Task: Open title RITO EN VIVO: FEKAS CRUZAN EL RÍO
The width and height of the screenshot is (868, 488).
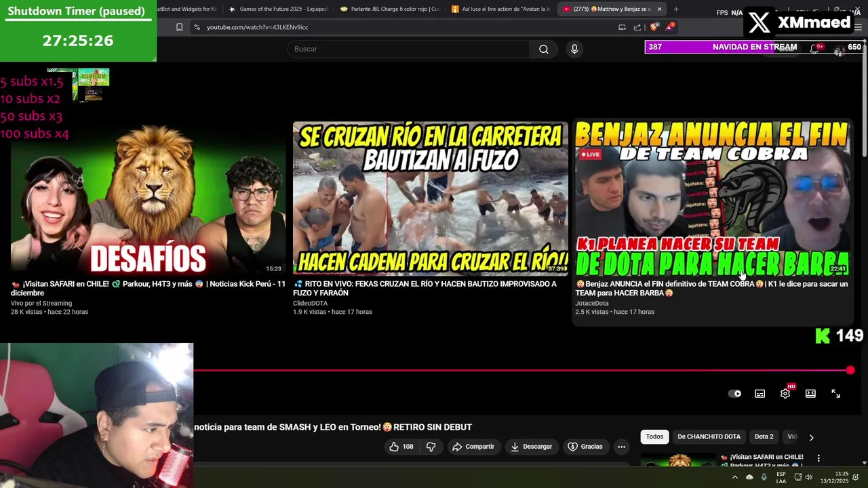Action: click(425, 289)
